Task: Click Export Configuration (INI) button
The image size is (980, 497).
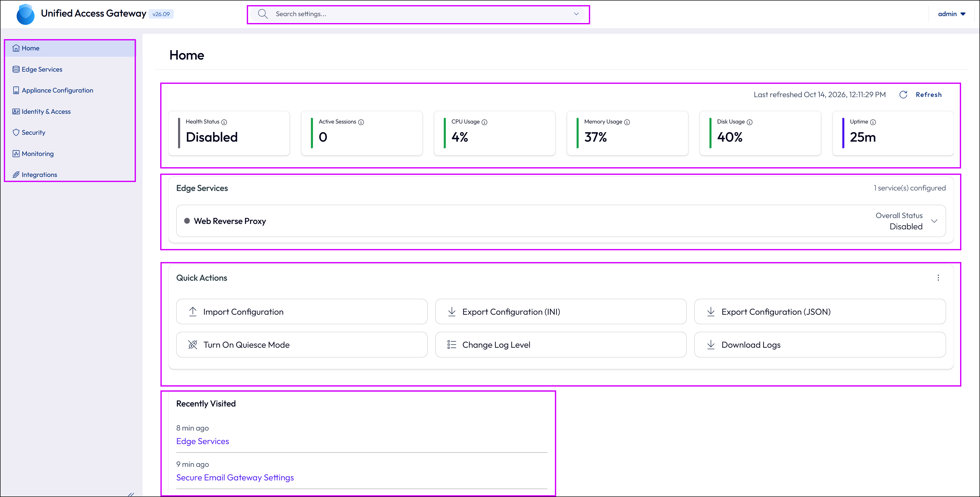Action: (561, 312)
